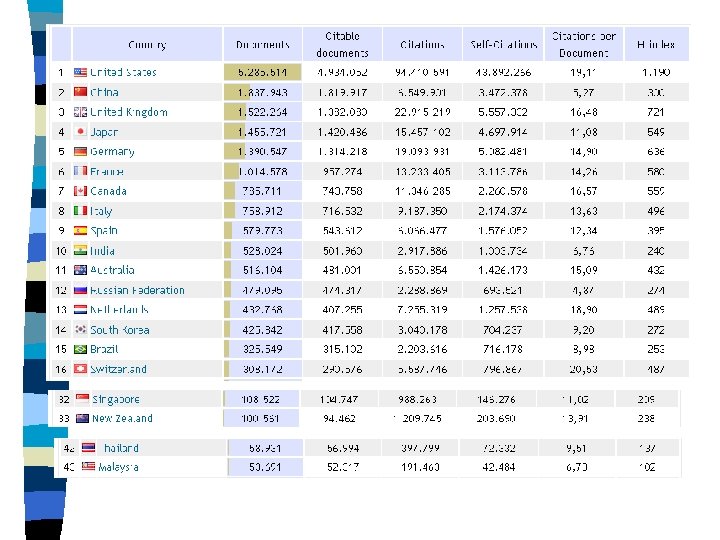Screen dimensions: 720x540
Task: Open the New Zealand country link
Action: (122, 418)
